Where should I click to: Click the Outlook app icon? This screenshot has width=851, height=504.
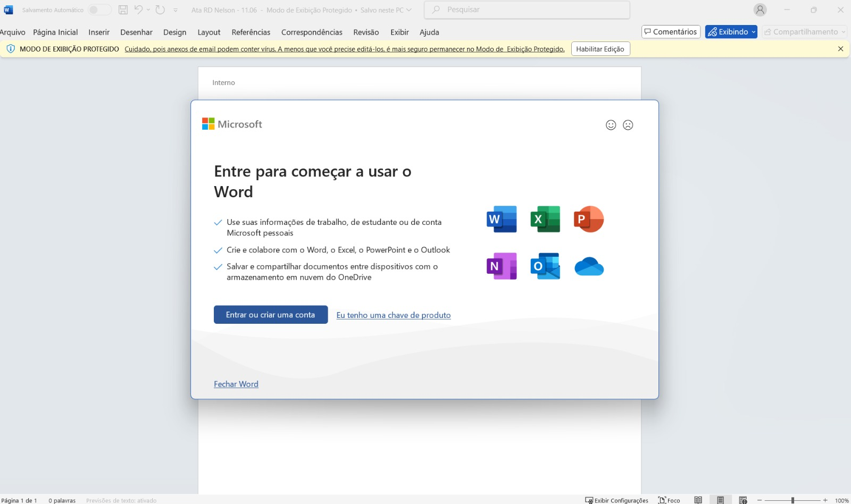pos(545,266)
